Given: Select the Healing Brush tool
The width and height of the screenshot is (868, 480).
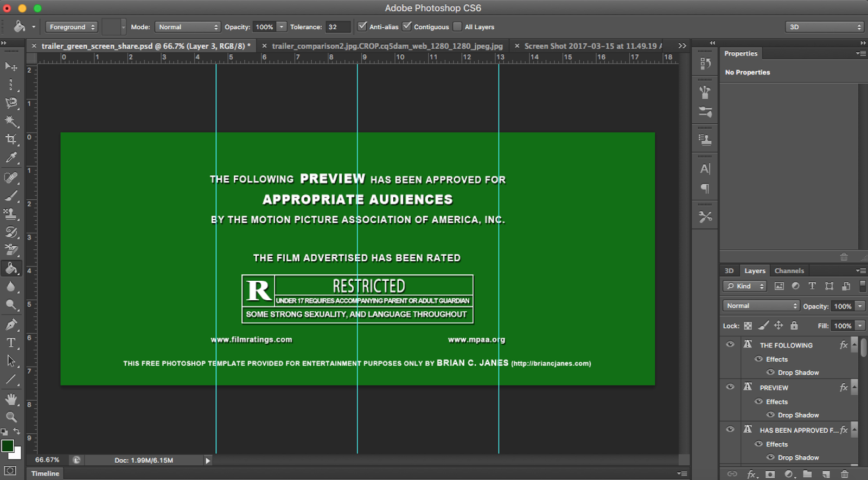Looking at the screenshot, I should 11,178.
